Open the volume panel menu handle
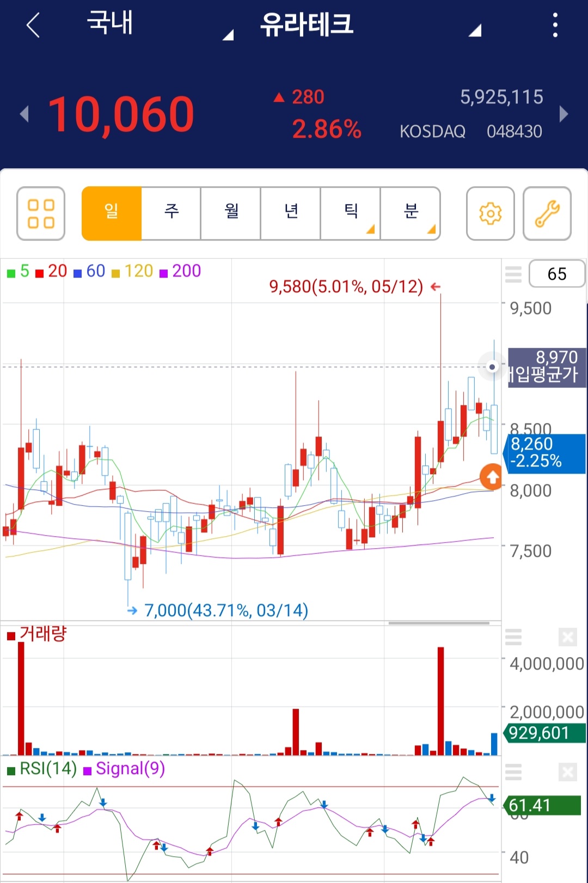 pos(513,636)
